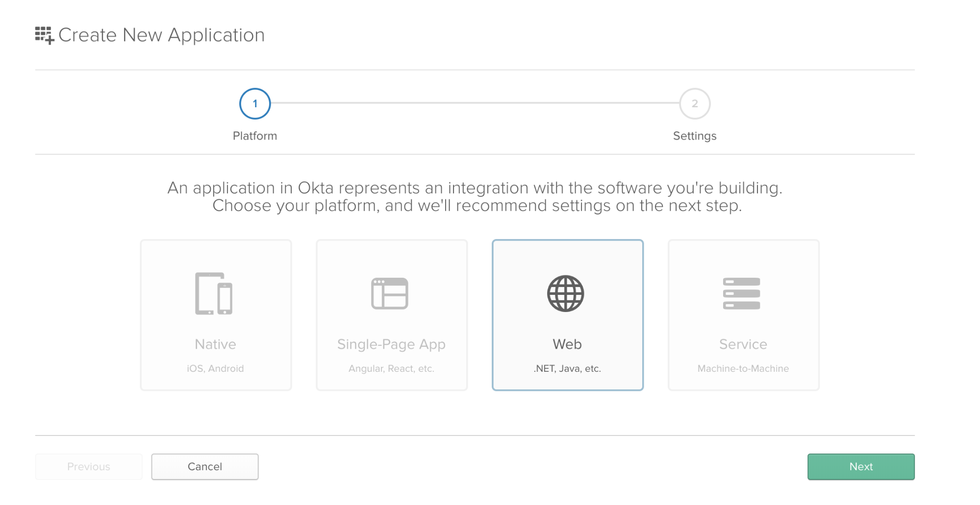
Task: Click the Single-Page App title text
Action: click(391, 344)
